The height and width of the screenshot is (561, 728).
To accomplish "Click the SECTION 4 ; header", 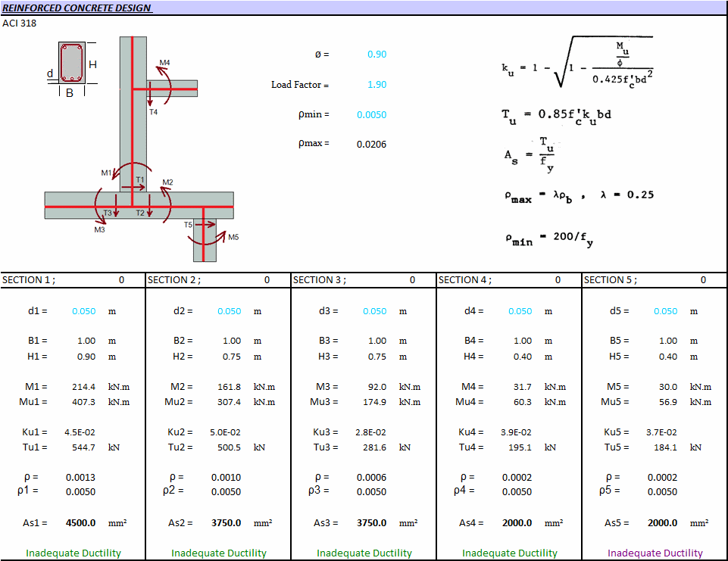I will (x=464, y=280).
